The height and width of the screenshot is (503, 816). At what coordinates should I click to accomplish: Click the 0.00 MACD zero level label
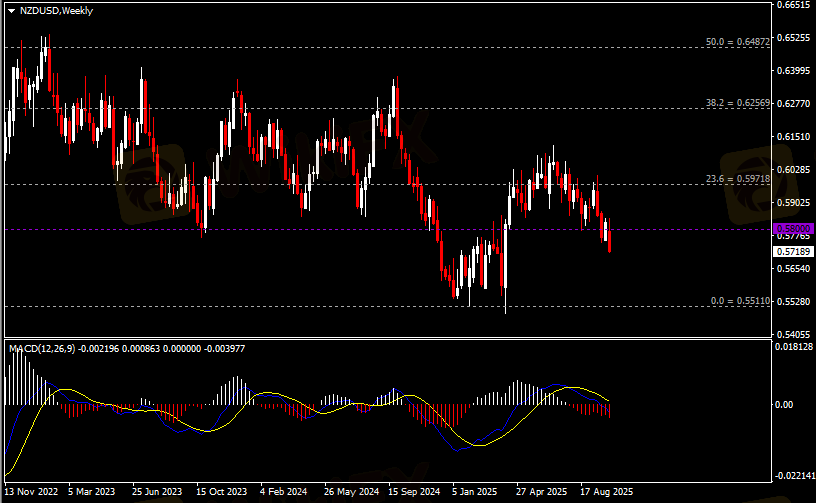pyautogui.click(x=785, y=405)
